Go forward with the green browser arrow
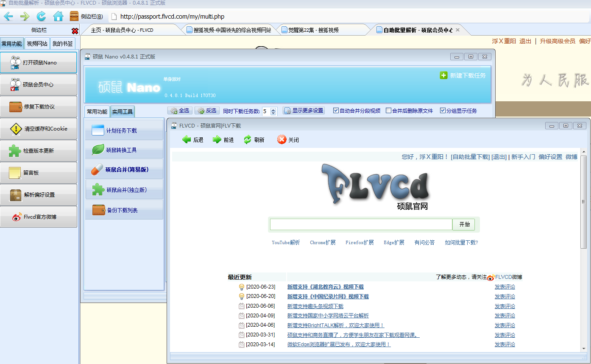The height and width of the screenshot is (364, 591). pyautogui.click(x=25, y=17)
